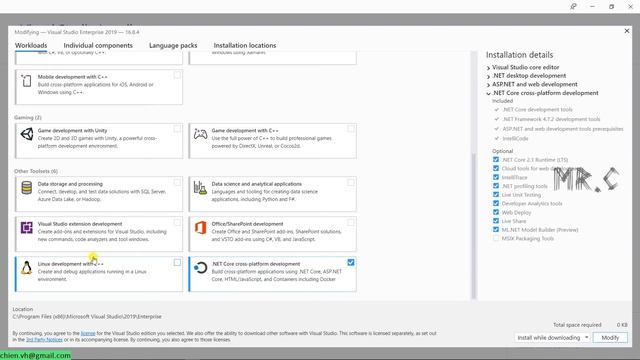Click the Linux penguin icon
Screen dimensions: 640x360
27,268
